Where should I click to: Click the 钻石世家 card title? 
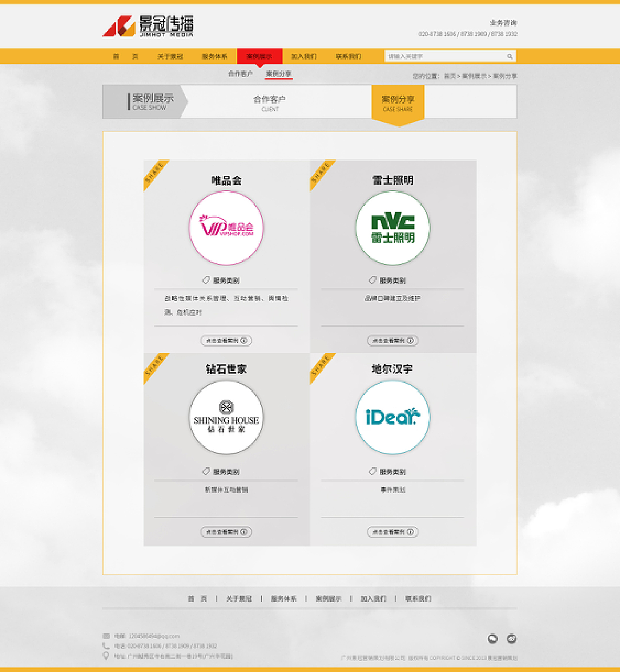(x=226, y=369)
